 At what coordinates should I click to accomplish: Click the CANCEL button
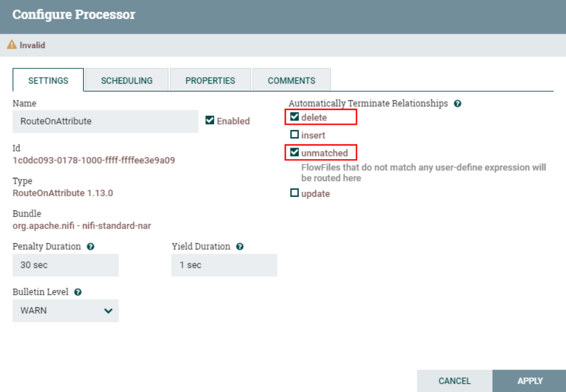point(454,381)
